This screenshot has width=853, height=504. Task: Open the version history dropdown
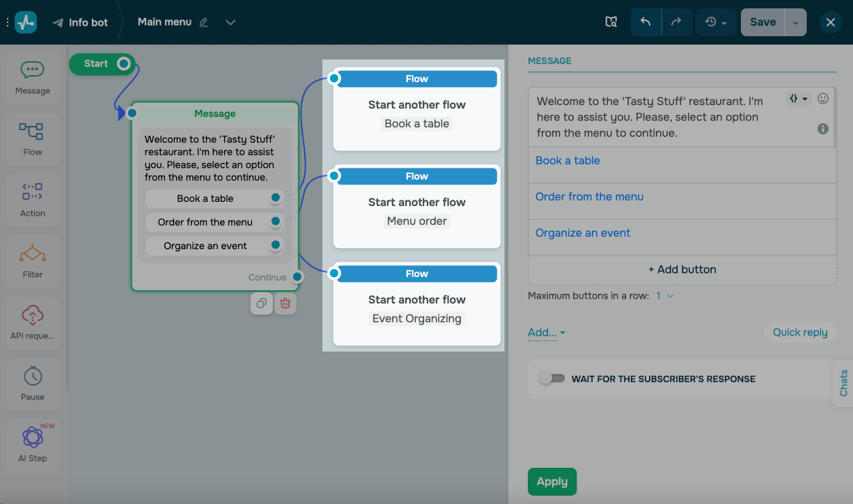(x=715, y=22)
